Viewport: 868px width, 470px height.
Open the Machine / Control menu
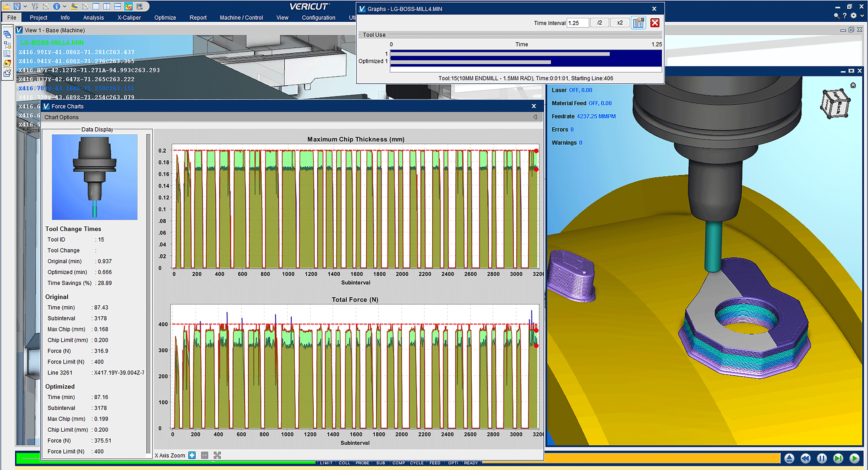point(241,17)
